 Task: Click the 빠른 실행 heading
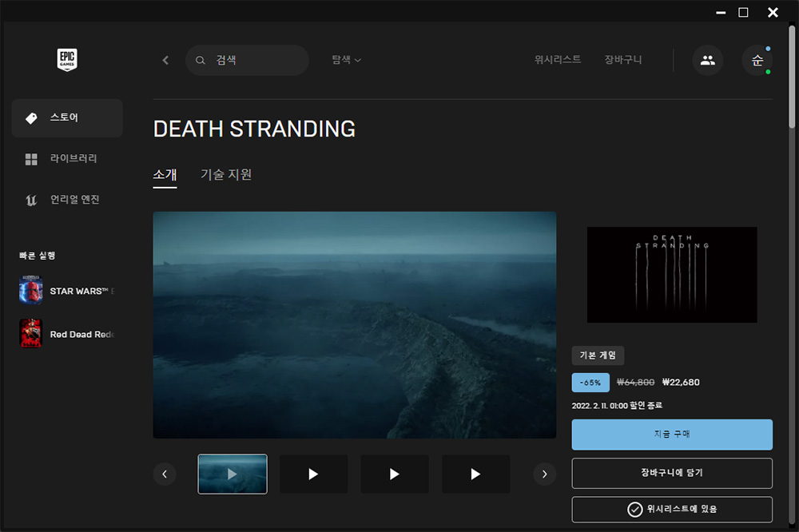[x=38, y=256]
